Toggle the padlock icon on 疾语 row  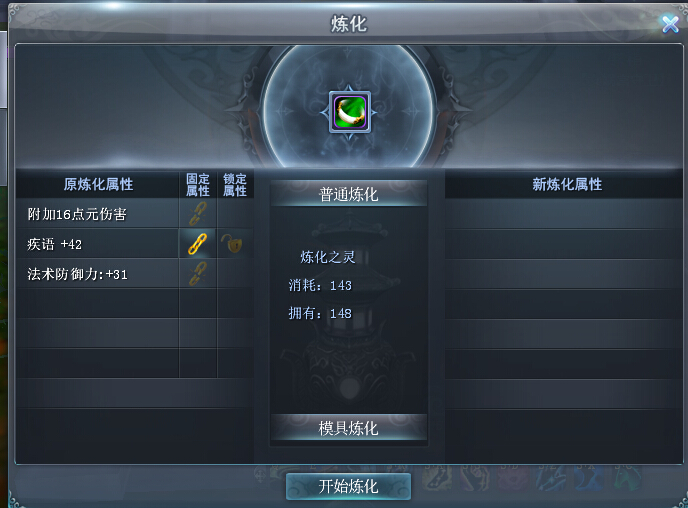232,243
